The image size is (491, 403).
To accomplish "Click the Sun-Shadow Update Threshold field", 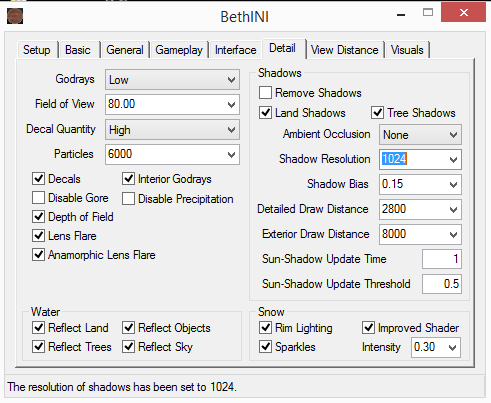I will tap(442, 284).
